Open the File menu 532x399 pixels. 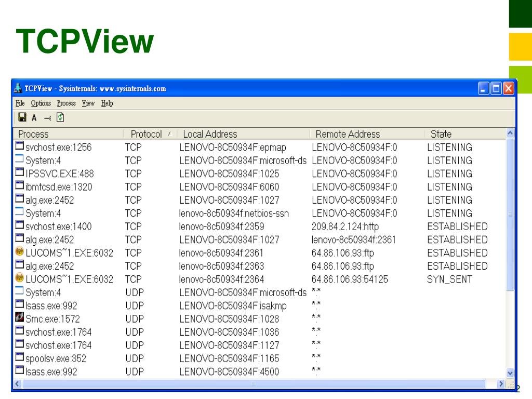pyautogui.click(x=20, y=103)
